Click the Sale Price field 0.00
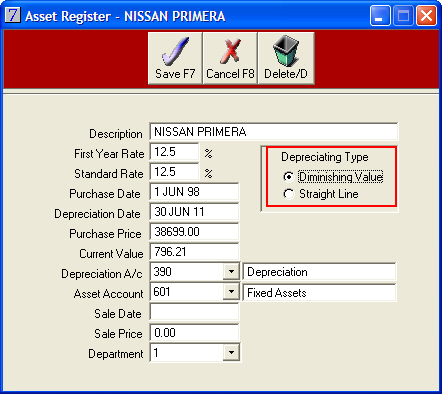This screenshot has height=394, width=442. tap(194, 332)
